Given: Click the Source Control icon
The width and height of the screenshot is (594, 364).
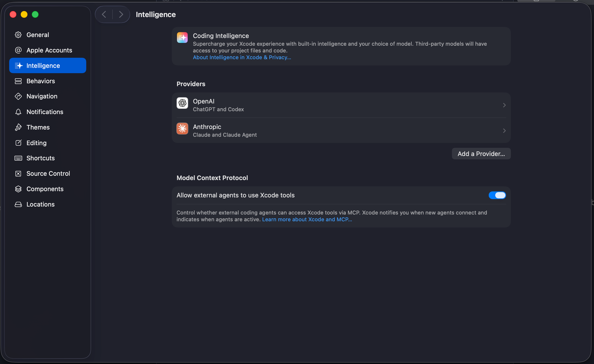Looking at the screenshot, I should [18, 174].
